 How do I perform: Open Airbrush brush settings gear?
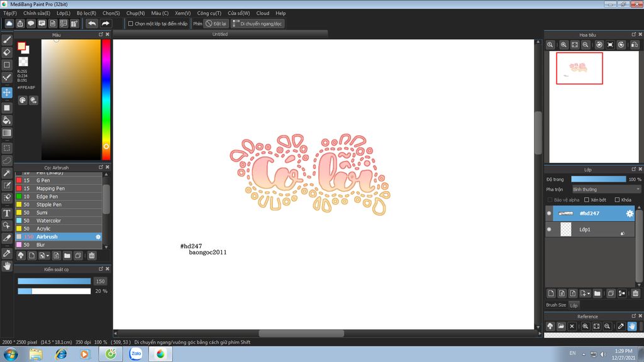pyautogui.click(x=97, y=237)
